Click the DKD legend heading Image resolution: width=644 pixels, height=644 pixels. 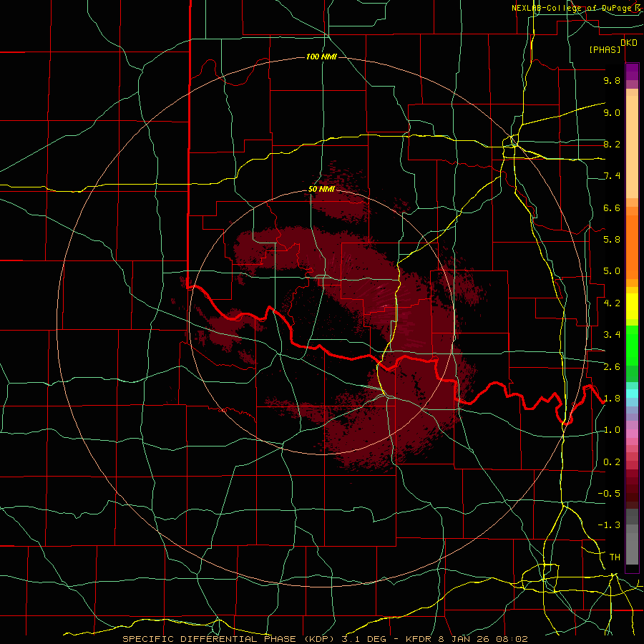coord(629,43)
